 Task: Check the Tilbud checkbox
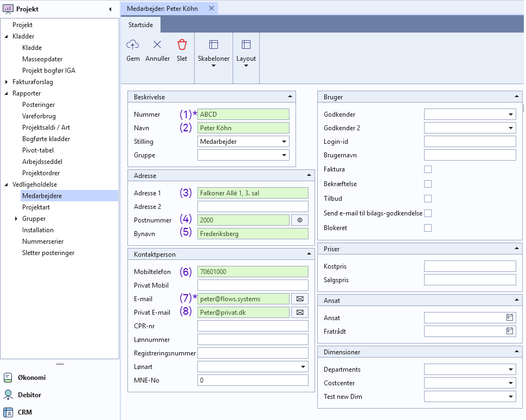tap(428, 199)
